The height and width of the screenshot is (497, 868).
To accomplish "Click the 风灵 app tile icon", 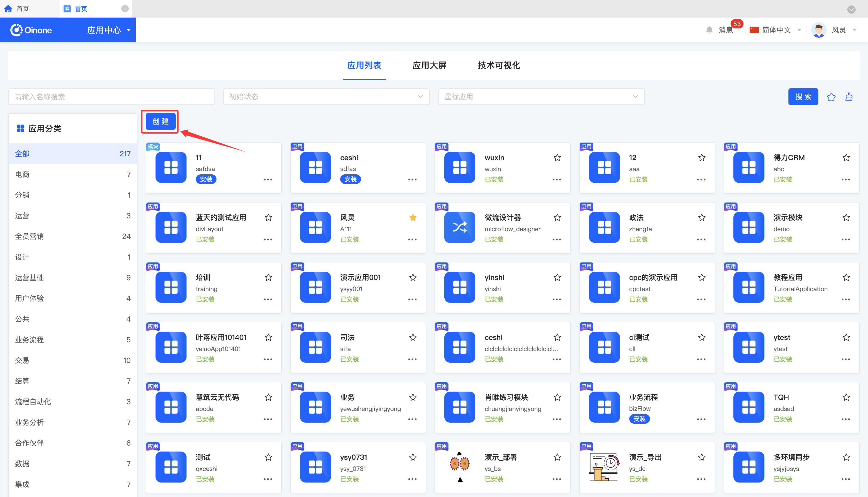I will point(315,227).
